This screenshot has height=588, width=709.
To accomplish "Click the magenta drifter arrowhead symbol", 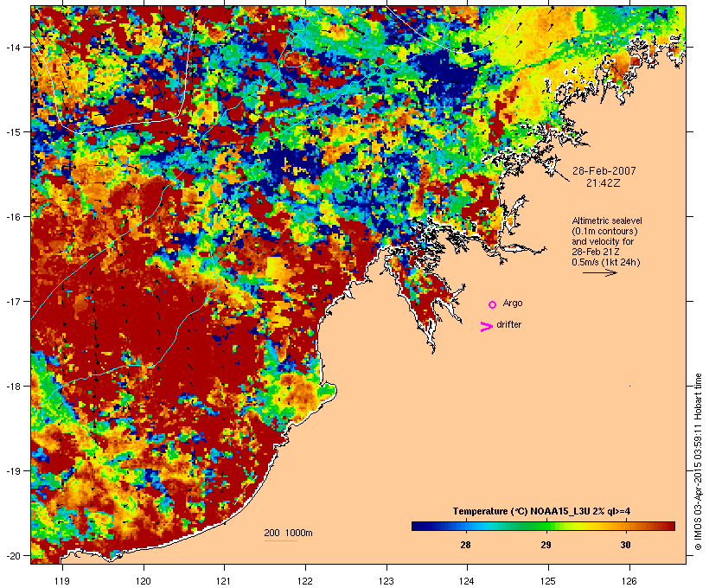I will (487, 327).
